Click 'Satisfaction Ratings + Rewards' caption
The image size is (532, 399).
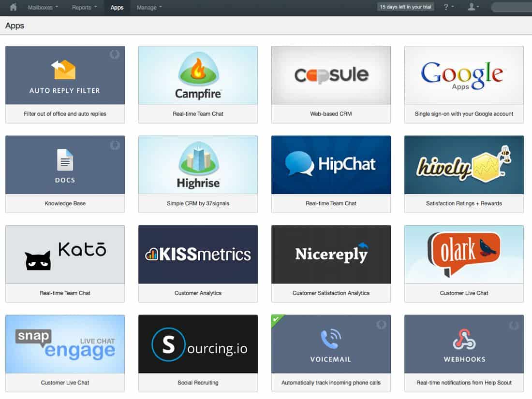pos(464,203)
